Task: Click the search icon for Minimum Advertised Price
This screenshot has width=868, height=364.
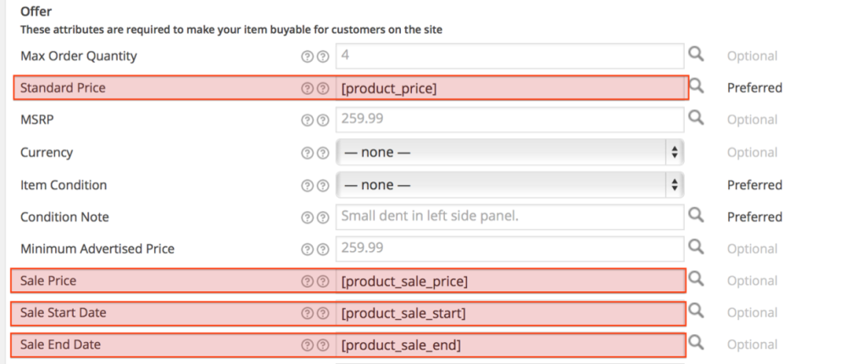Action: click(696, 248)
